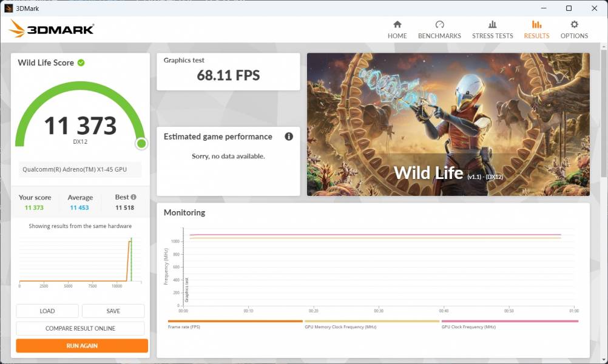The height and width of the screenshot is (364, 608).
Task: Click the SAVE button
Action: [x=113, y=311]
